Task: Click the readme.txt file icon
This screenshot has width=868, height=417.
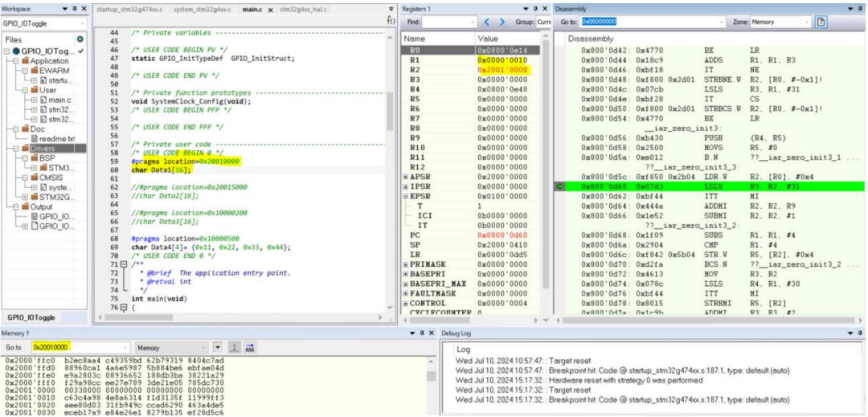Action: point(35,138)
